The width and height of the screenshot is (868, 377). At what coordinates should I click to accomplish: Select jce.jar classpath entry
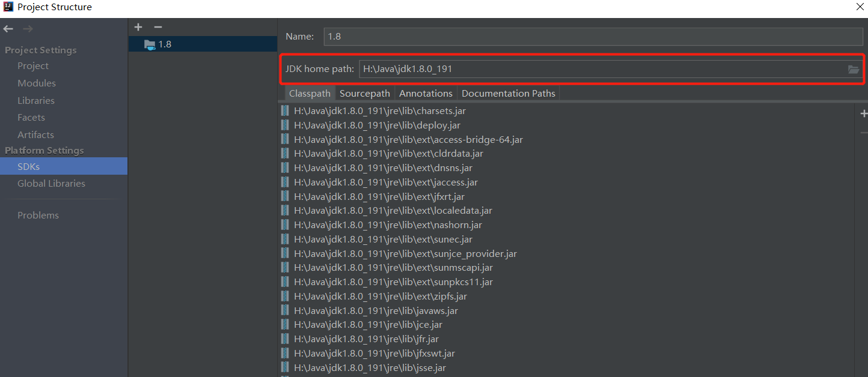click(368, 325)
